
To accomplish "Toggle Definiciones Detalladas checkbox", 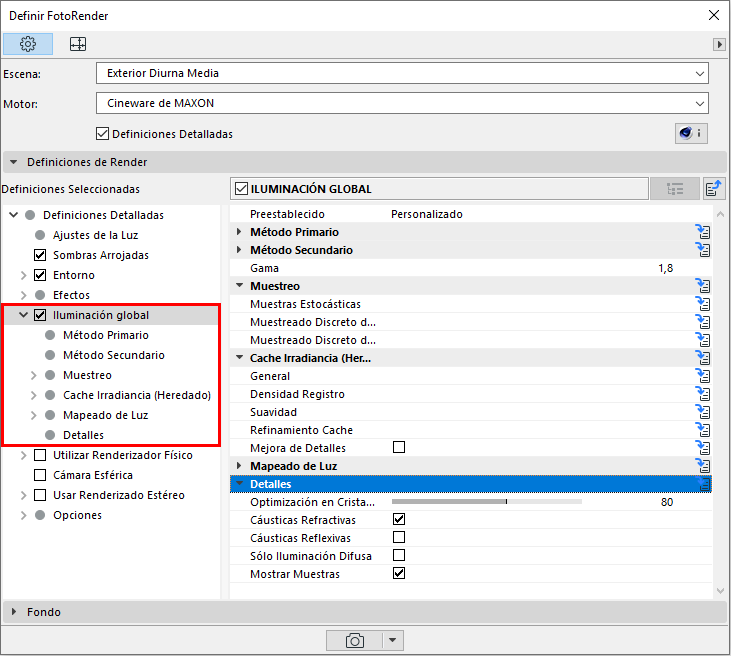I will (x=103, y=134).
